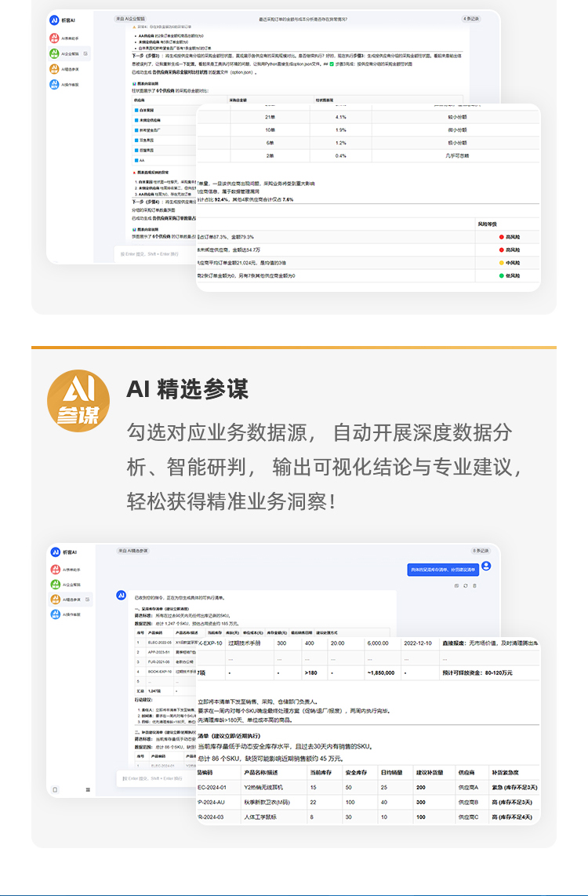The image size is (588, 896).
Task: Click the ~1,850,000 total cell
Action: click(x=381, y=672)
